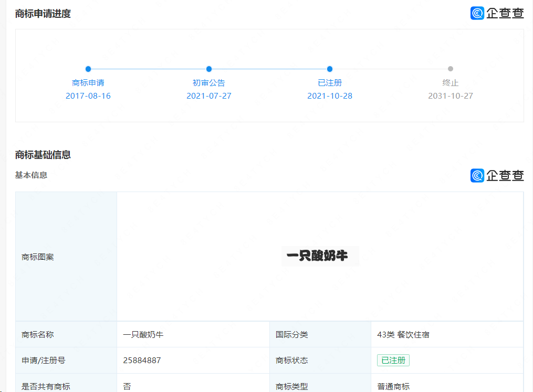Screen dimensions: 533x392
Task: Click the 商标申请进度 section heading
Action: pyautogui.click(x=43, y=14)
